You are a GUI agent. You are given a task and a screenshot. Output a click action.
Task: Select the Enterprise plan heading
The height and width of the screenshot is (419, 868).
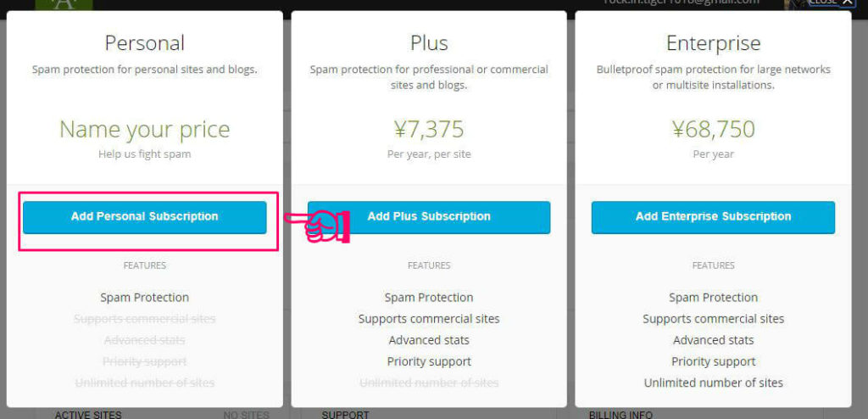point(713,43)
